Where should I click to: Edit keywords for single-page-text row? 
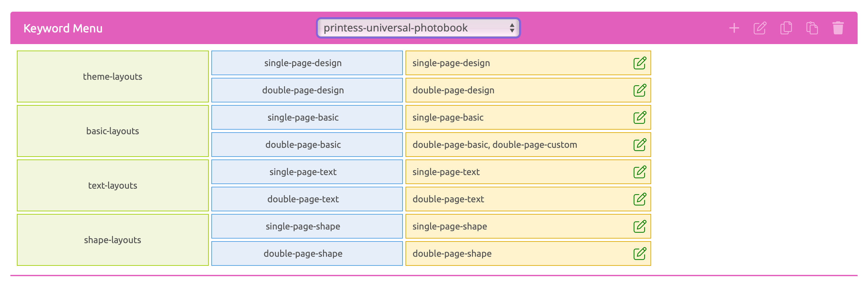639,172
